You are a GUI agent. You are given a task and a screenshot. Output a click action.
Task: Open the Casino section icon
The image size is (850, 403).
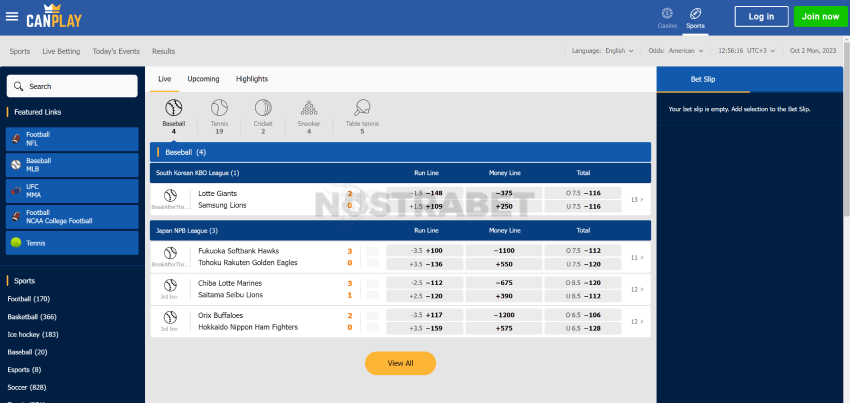coord(667,14)
